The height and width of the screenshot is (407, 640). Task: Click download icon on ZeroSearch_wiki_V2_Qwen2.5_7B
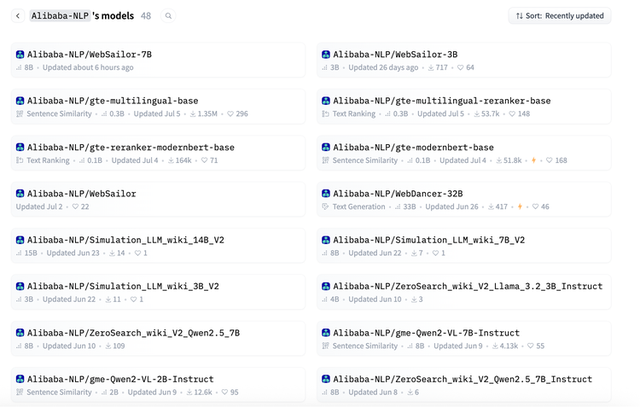coord(108,346)
